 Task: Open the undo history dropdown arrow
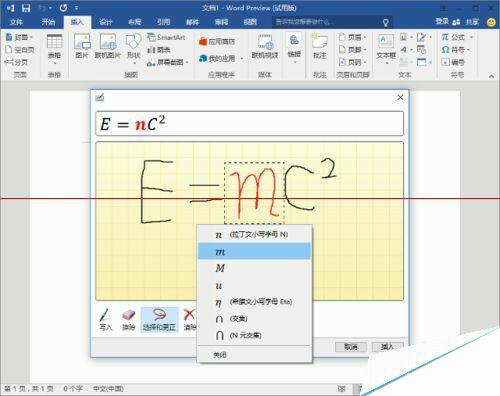tap(50, 8)
